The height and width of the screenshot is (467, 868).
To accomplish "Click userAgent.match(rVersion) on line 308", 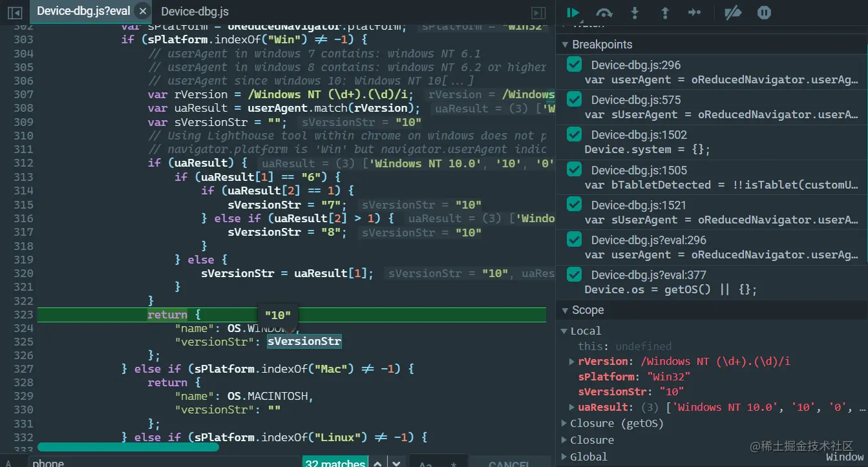I will pyautogui.click(x=332, y=108).
